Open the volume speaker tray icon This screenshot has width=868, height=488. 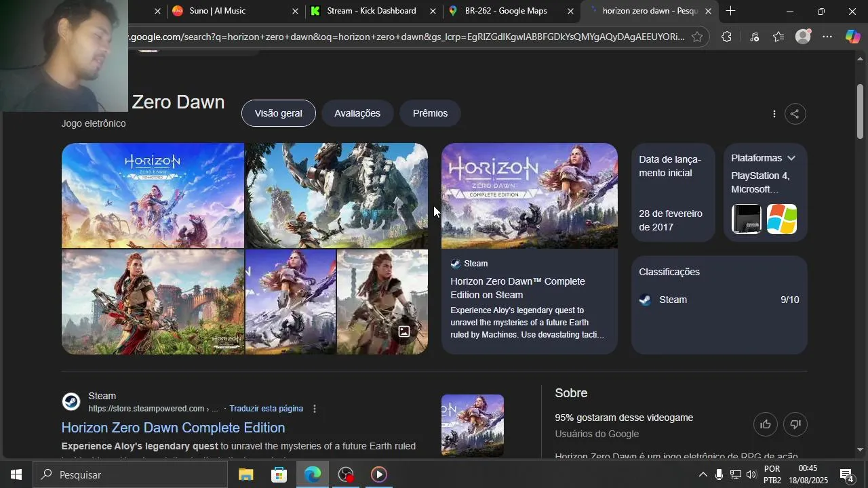[751, 475]
